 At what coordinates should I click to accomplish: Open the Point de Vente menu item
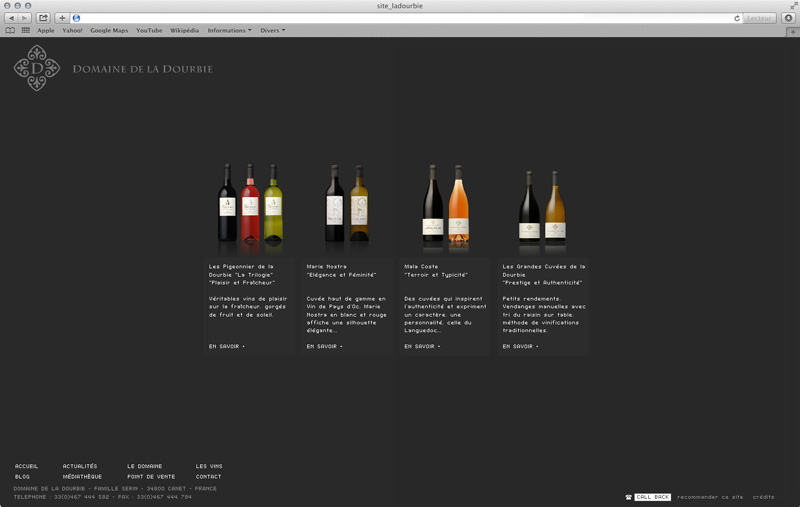[151, 476]
